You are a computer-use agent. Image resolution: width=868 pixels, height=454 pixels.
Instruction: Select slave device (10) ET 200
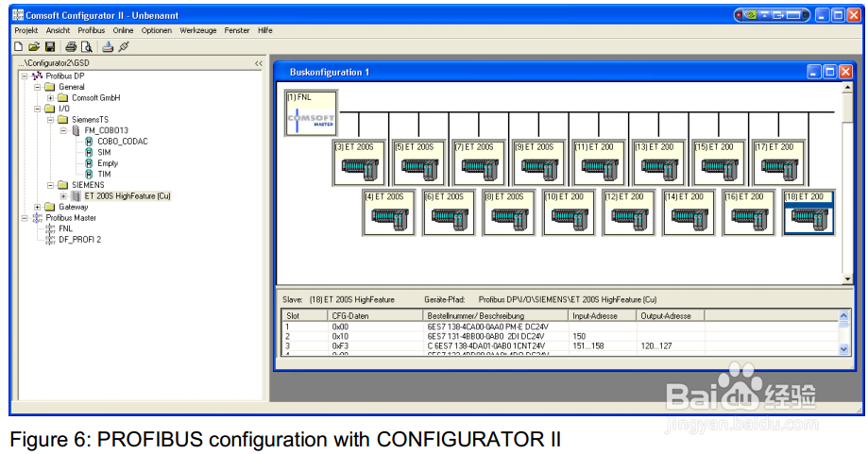[570, 213]
